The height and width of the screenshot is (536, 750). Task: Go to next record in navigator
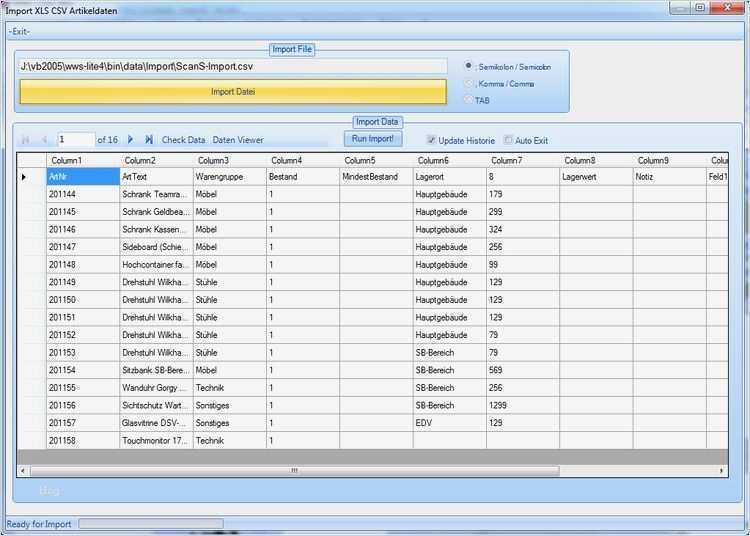(x=130, y=140)
